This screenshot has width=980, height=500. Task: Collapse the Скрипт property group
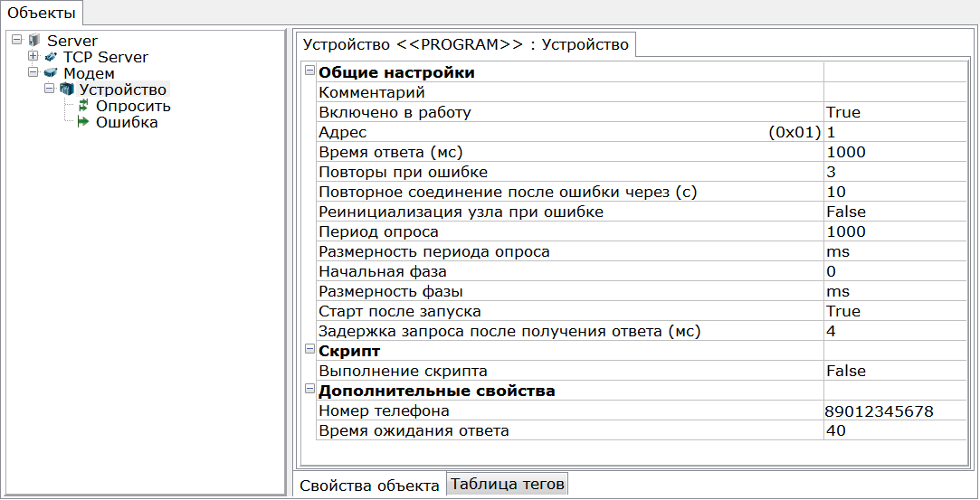(309, 349)
